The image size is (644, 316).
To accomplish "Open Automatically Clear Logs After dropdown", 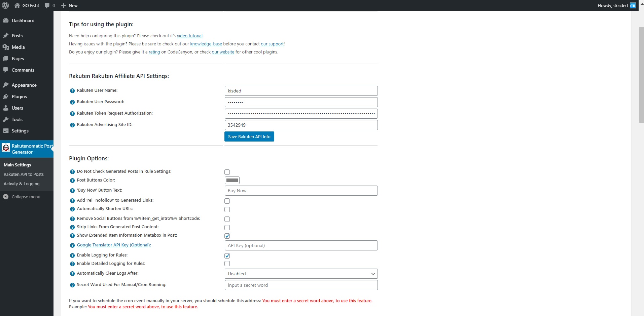I will 301,274.
